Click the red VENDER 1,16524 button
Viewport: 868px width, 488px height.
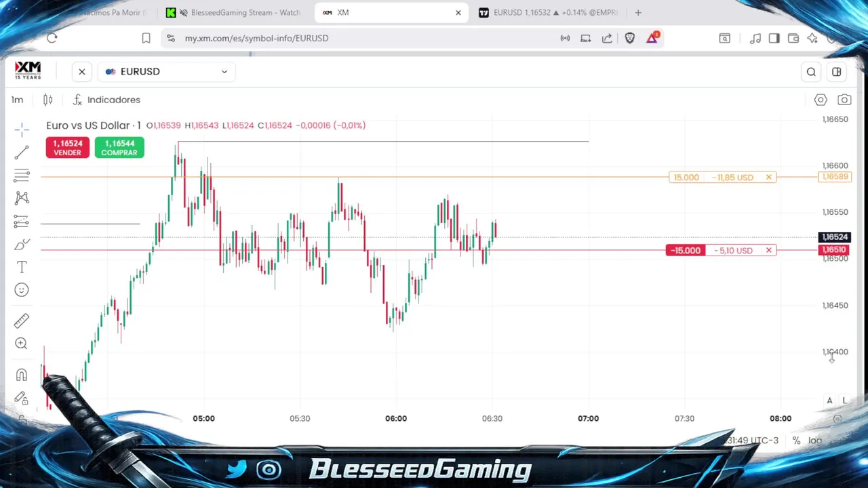(68, 147)
